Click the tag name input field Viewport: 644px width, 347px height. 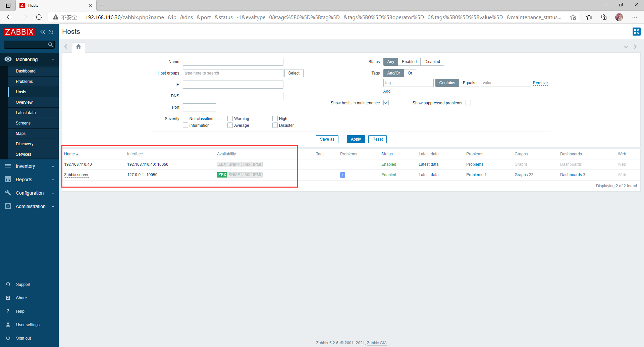[x=409, y=83]
